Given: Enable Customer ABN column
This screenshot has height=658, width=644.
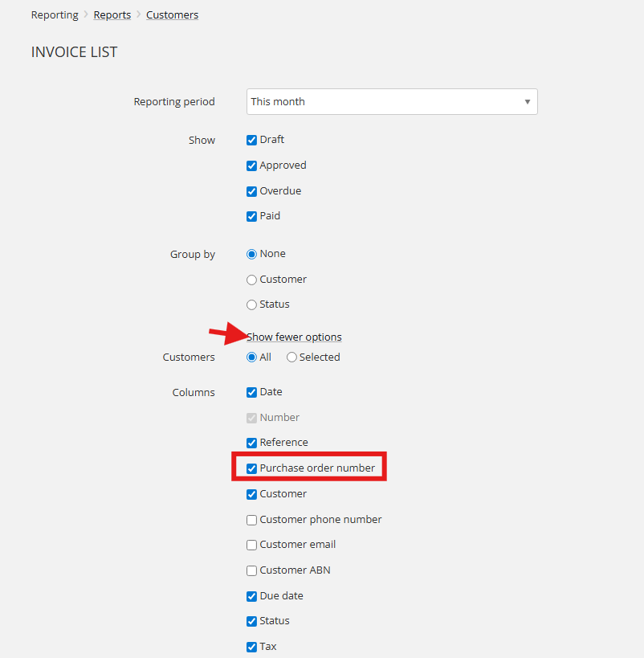Looking at the screenshot, I should pos(251,570).
